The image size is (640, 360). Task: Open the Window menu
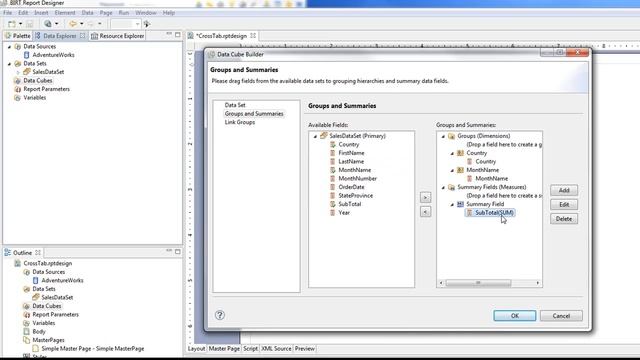point(146,13)
